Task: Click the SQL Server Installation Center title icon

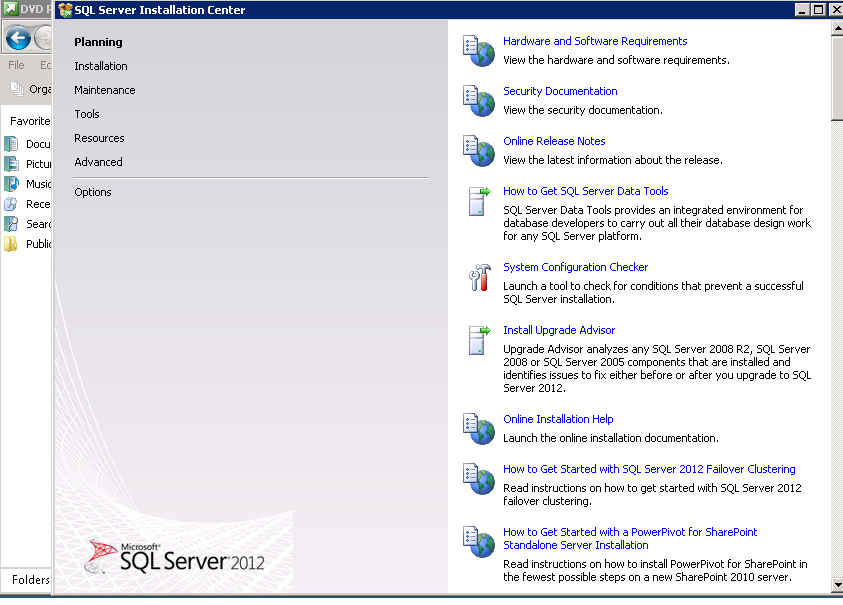Action: 65,10
